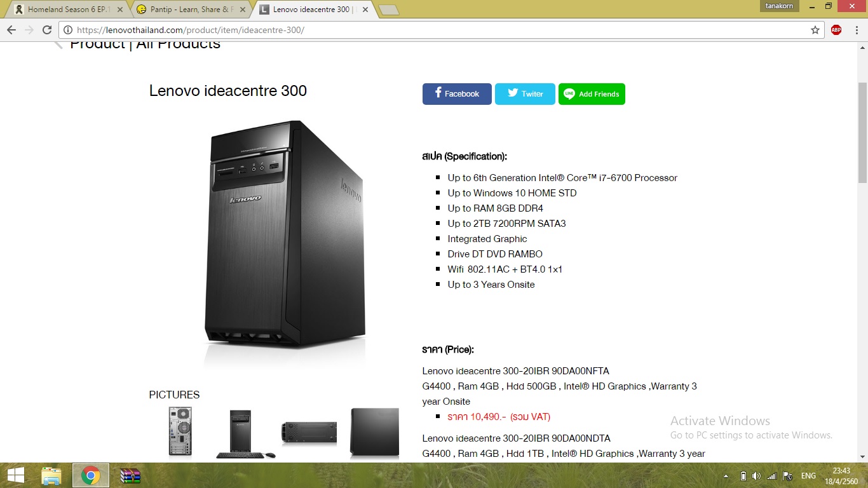Click the LINE Add Friends button
The height and width of the screenshot is (488, 868).
pyautogui.click(x=592, y=94)
